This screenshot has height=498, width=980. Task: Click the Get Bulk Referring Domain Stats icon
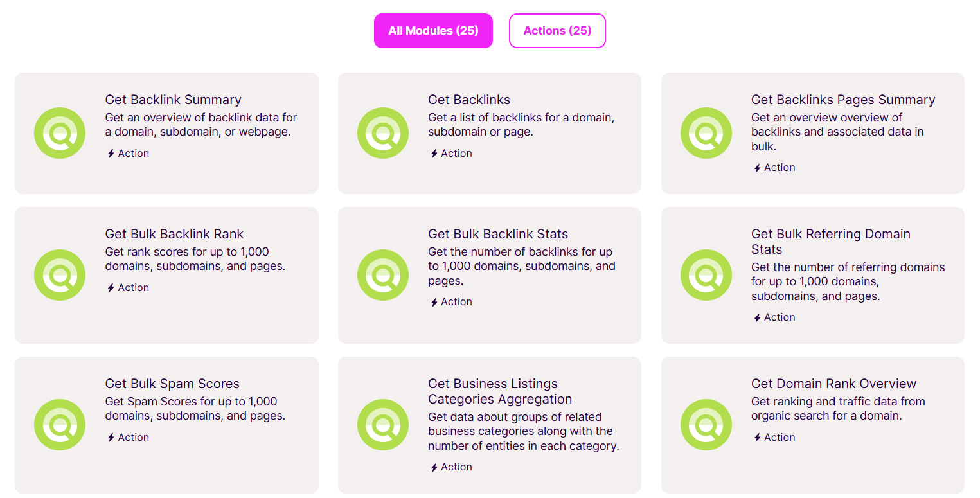[x=706, y=275]
